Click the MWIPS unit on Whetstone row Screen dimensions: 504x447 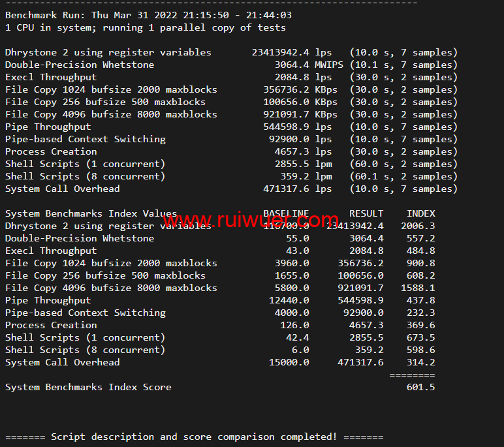[x=329, y=65]
